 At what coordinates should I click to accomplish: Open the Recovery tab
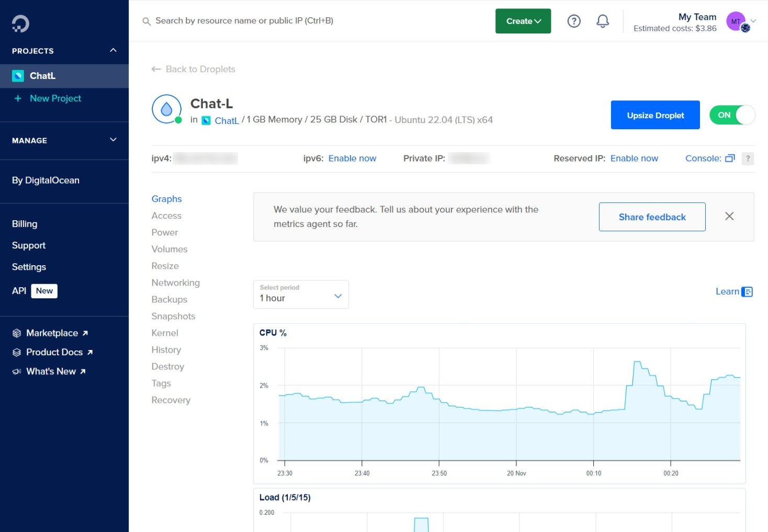(171, 400)
